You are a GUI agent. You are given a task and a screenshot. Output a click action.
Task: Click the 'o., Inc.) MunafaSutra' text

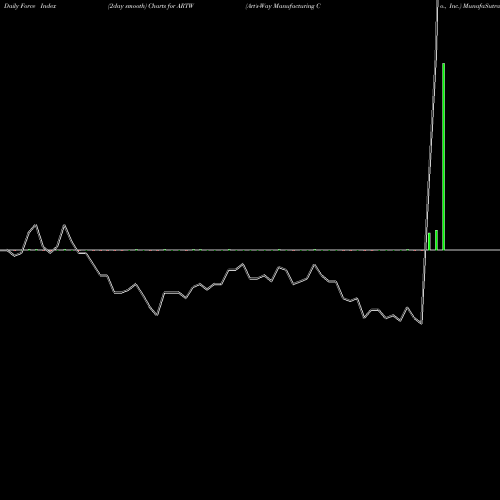pos(470,6)
